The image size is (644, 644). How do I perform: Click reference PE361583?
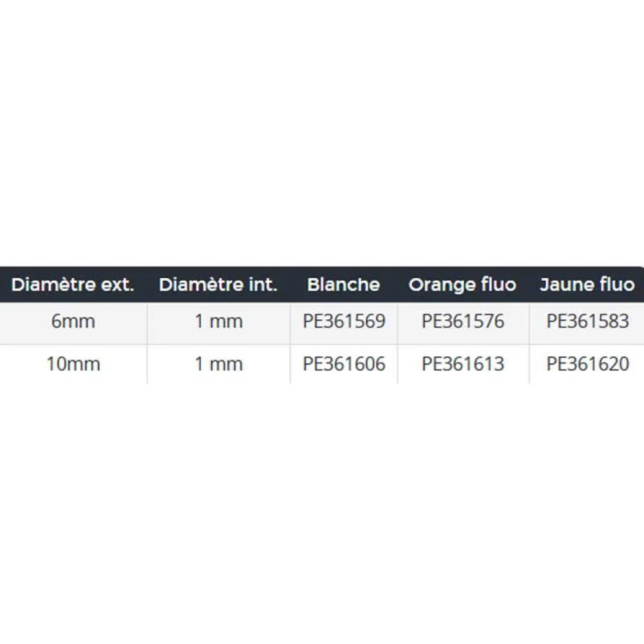pyautogui.click(x=587, y=321)
